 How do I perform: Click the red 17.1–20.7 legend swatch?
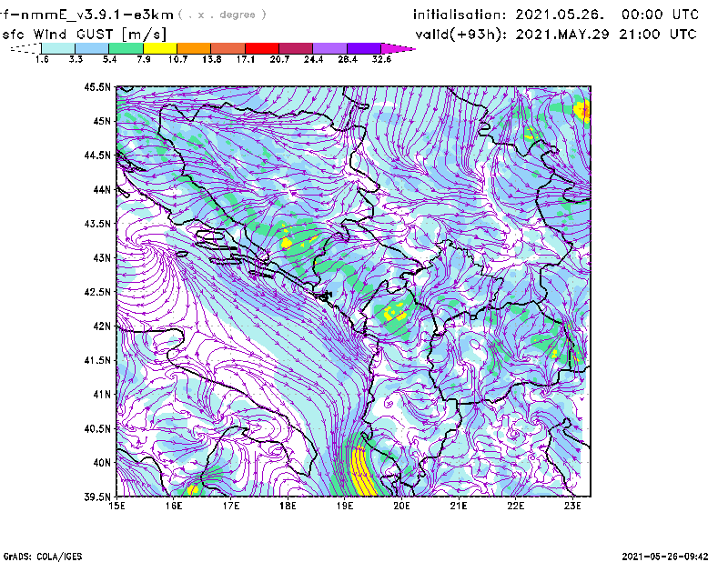coord(262,48)
